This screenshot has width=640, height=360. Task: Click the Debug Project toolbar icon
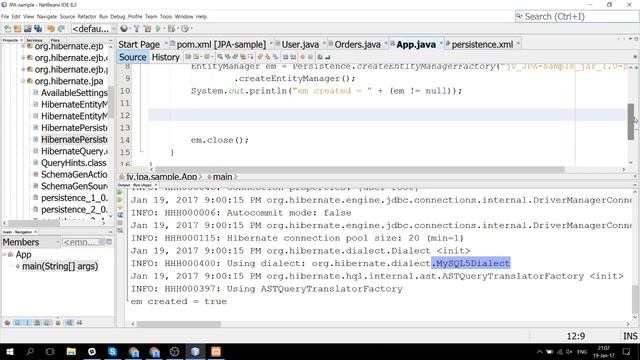[x=171, y=29]
